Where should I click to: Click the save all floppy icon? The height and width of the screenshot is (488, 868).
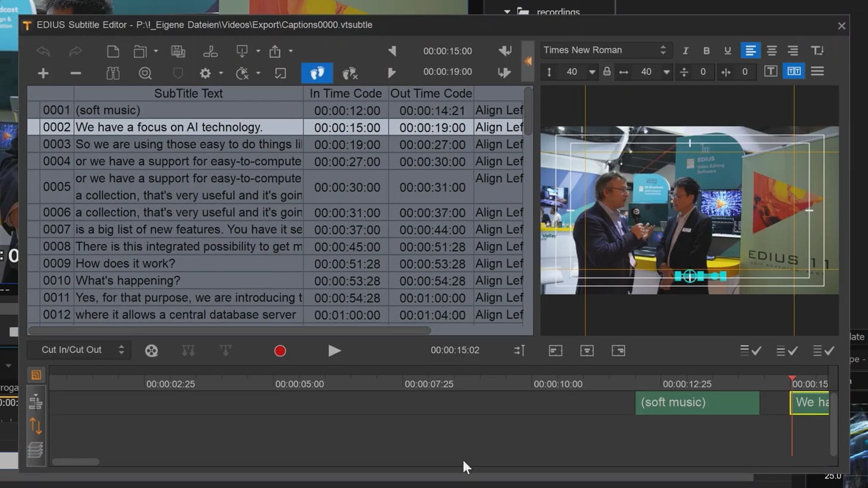(x=178, y=51)
